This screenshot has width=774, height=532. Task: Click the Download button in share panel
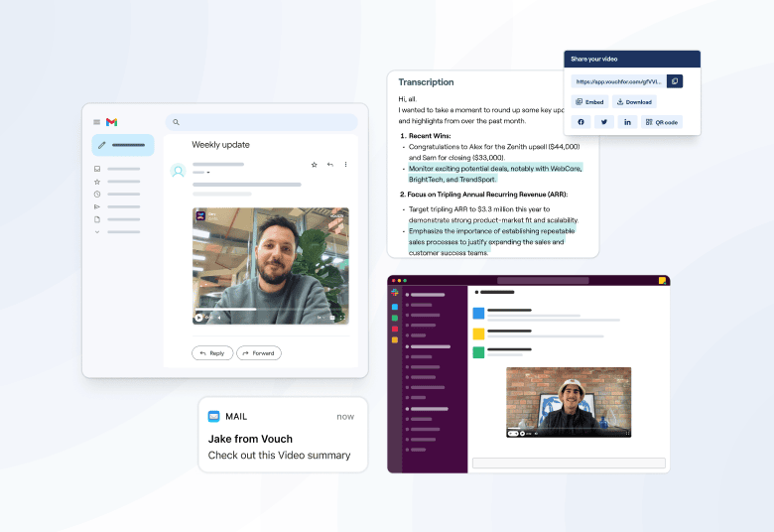(x=634, y=102)
